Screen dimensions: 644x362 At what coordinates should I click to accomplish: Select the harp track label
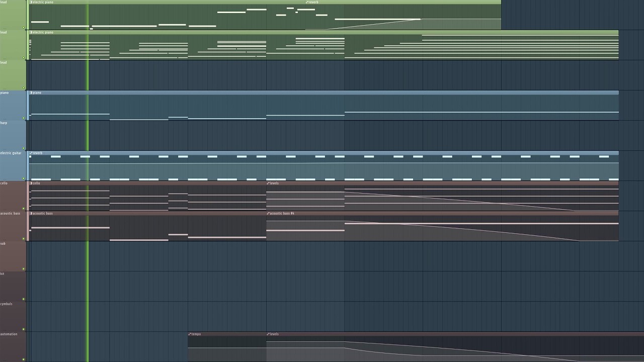pos(4,123)
